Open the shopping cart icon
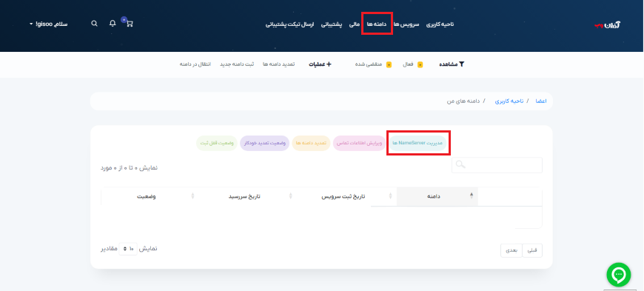The image size is (644, 291). (129, 24)
